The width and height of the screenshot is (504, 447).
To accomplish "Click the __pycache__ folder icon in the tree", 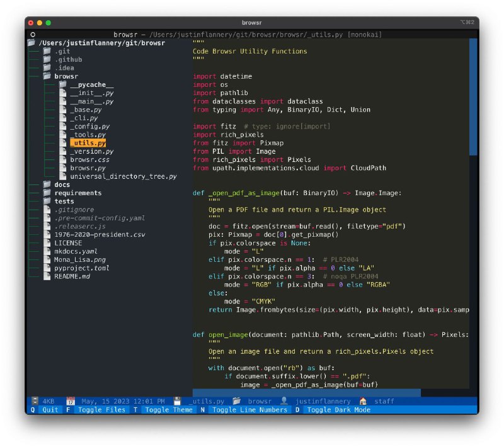I will click(x=64, y=84).
